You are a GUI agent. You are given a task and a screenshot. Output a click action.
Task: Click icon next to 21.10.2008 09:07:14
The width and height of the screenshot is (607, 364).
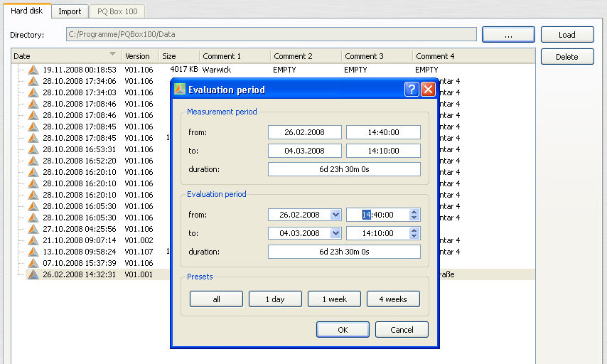[x=33, y=240]
